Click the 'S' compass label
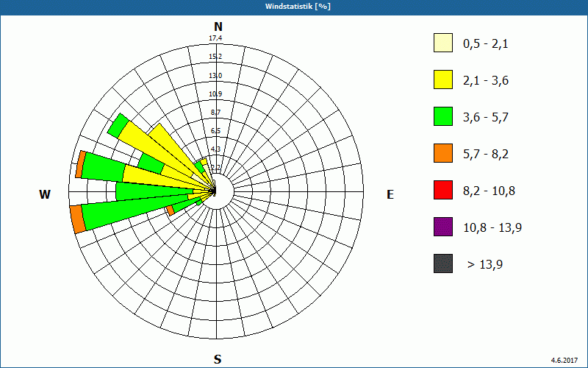The image size is (588, 368). pyautogui.click(x=218, y=359)
